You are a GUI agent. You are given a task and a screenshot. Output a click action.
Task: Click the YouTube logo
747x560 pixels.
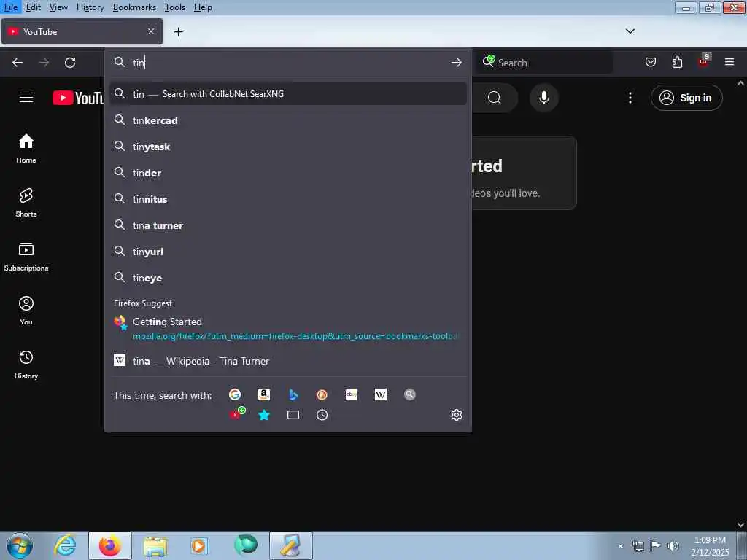(x=78, y=98)
